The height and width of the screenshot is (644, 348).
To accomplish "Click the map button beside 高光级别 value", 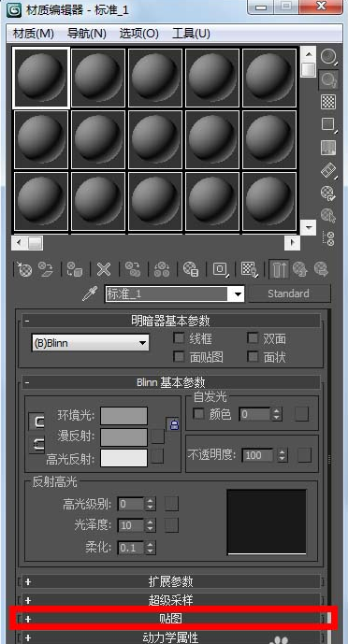I will (172, 504).
